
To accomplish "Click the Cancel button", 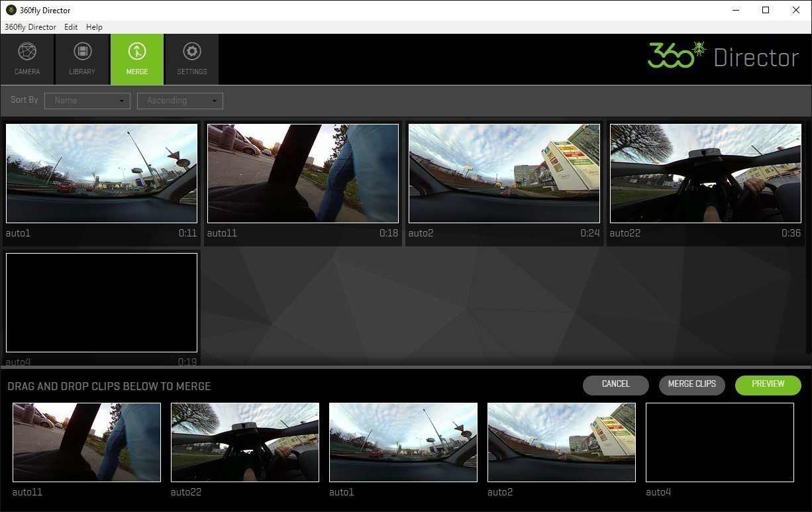I will tap(616, 385).
